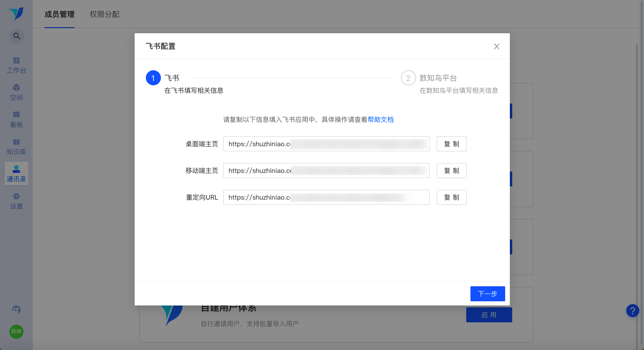Click 启用 for 自建用户体系
This screenshot has height=350, width=644.
coord(489,315)
